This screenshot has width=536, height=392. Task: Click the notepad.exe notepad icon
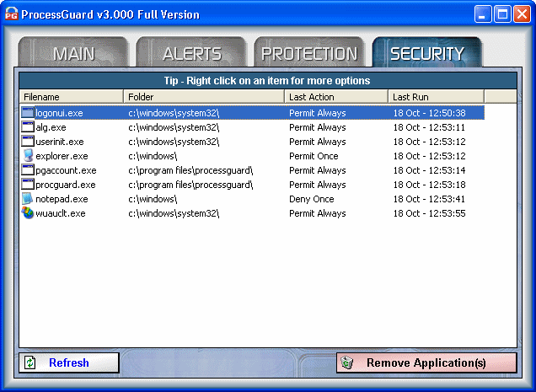28,199
